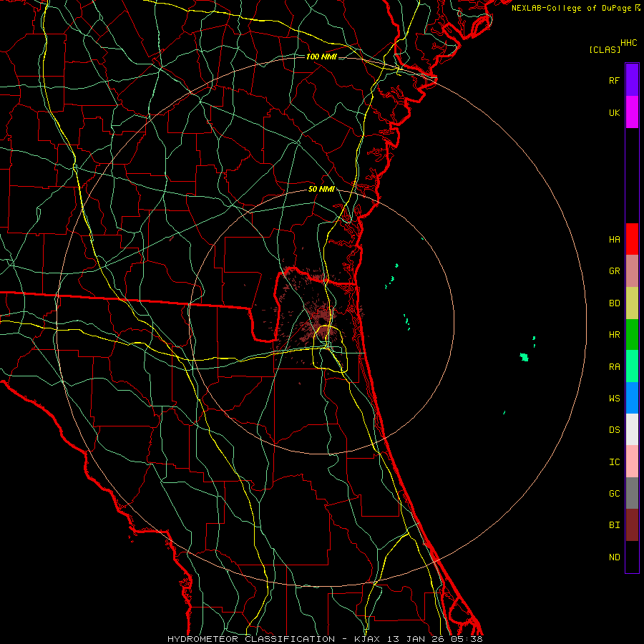Click the ND legend label

pyautogui.click(x=615, y=557)
